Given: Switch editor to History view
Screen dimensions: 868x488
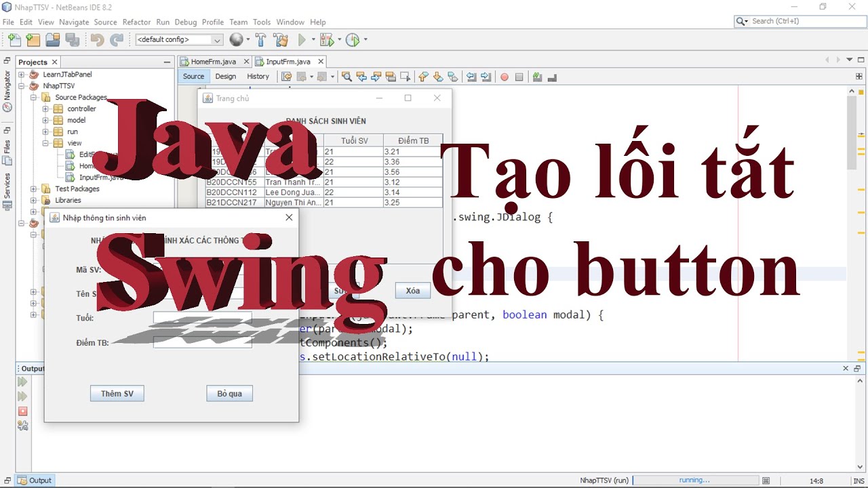Looking at the screenshot, I should click(258, 77).
